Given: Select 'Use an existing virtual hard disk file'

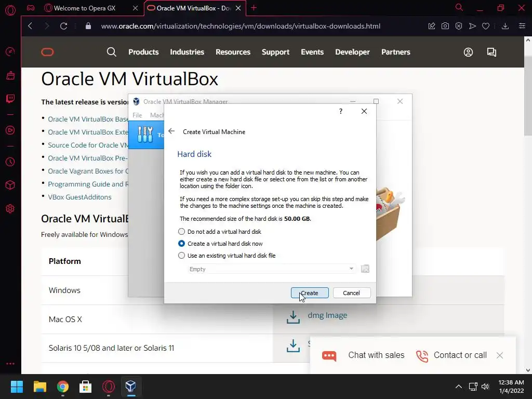Looking at the screenshot, I should 227,256.
